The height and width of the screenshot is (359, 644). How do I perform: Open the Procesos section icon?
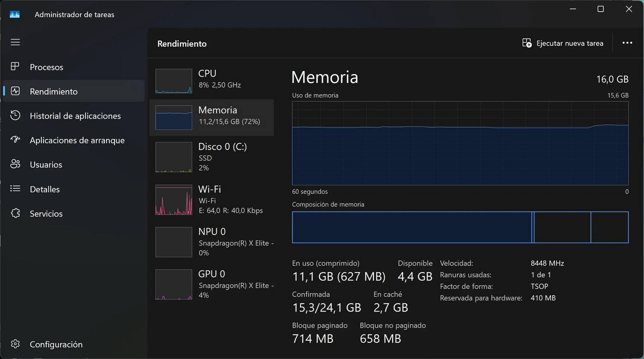(x=15, y=67)
